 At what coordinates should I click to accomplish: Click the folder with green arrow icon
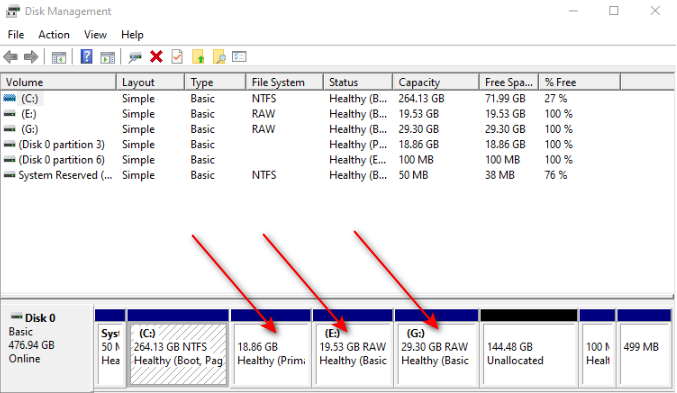click(198, 57)
